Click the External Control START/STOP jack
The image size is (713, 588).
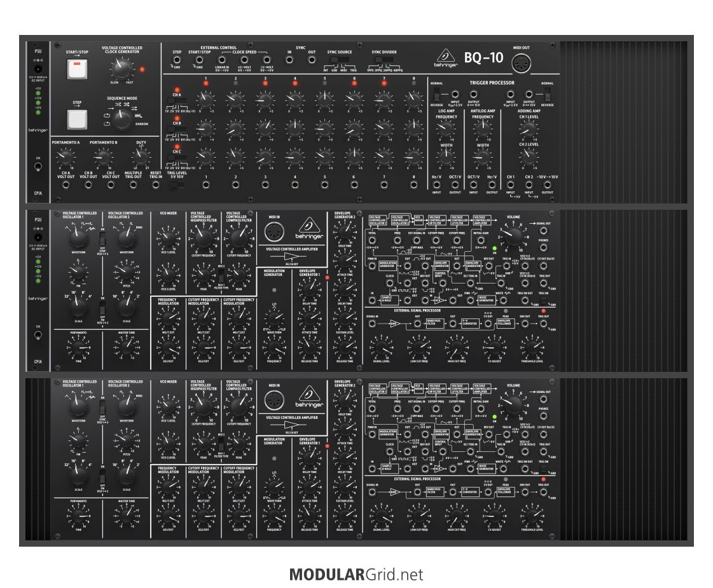click(199, 60)
